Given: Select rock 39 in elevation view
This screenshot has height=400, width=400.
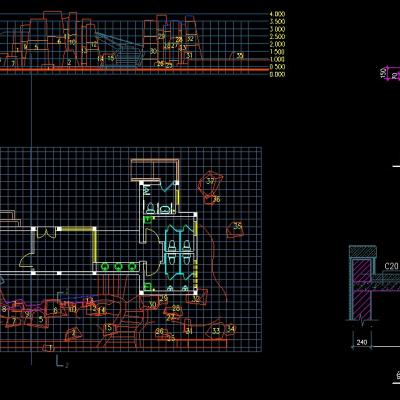Looking at the screenshot, I should [239, 56].
